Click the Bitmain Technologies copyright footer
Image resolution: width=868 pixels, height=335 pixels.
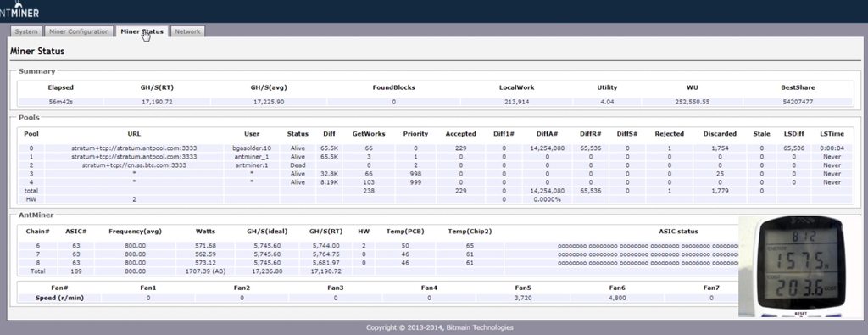click(440, 327)
